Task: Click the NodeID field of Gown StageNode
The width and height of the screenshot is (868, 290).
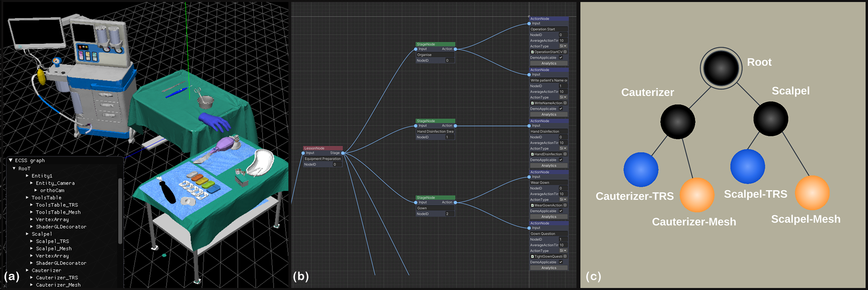Action: (449, 214)
